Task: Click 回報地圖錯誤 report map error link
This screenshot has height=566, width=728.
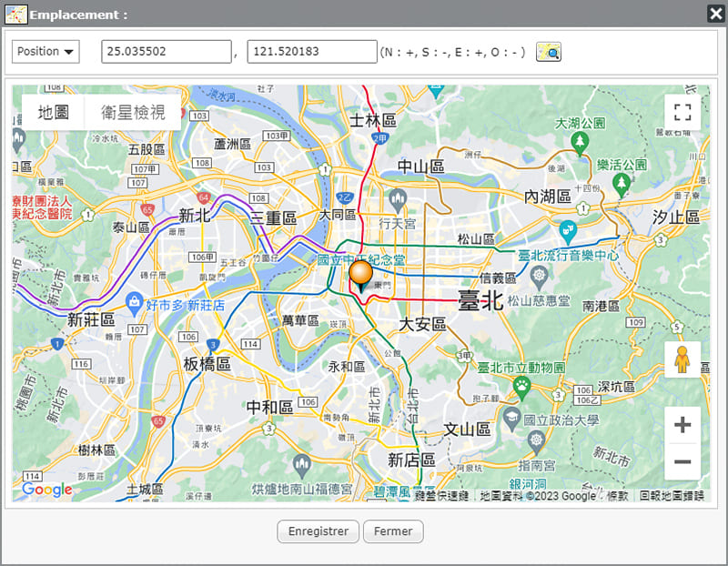Action: point(672,496)
